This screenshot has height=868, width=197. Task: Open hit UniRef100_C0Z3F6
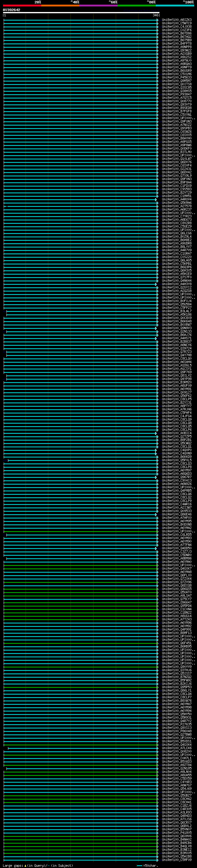coord(177,30)
